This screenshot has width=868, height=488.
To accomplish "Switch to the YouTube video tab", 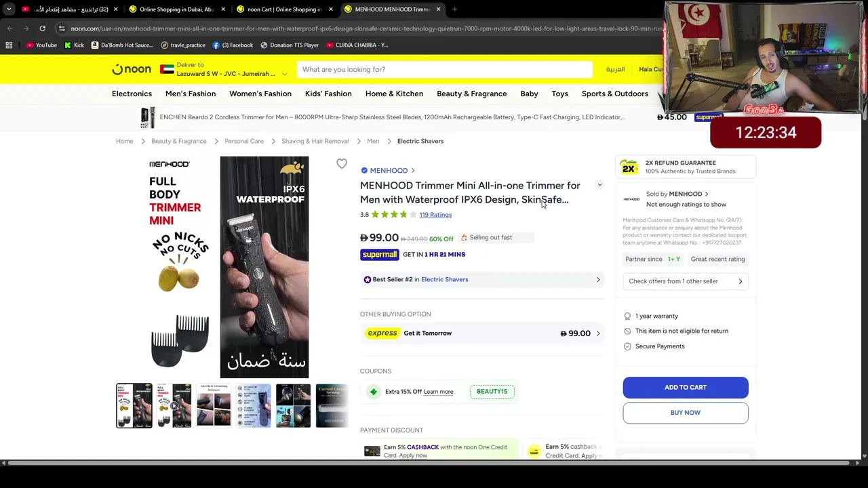I will [70, 9].
